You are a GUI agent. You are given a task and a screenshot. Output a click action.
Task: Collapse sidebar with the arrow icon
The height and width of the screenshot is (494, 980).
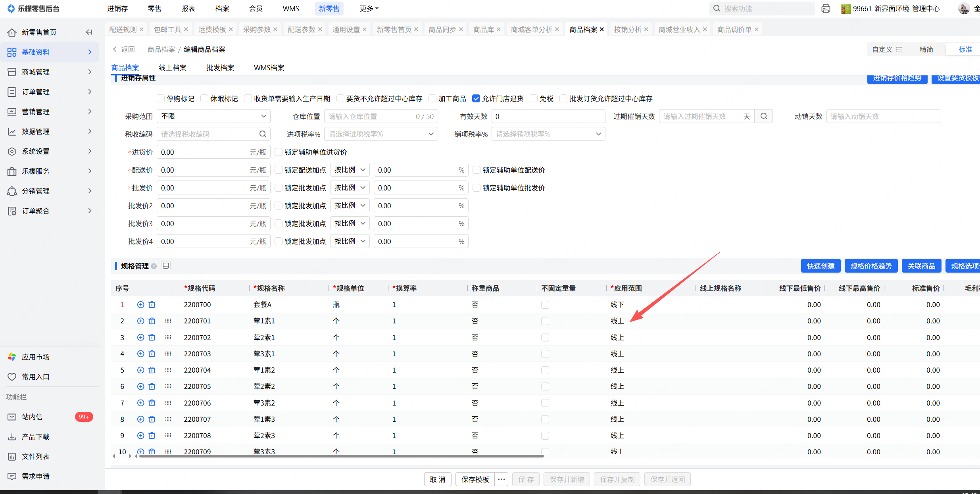[x=89, y=32]
